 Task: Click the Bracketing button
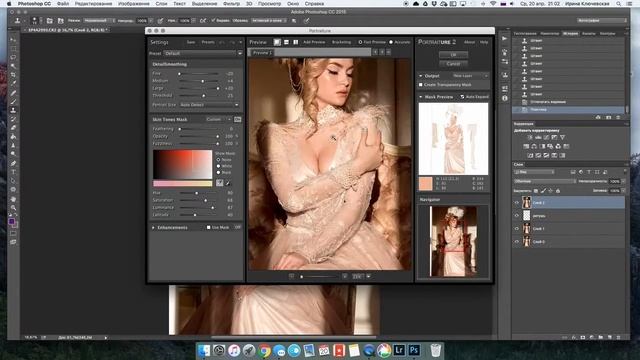(341, 42)
